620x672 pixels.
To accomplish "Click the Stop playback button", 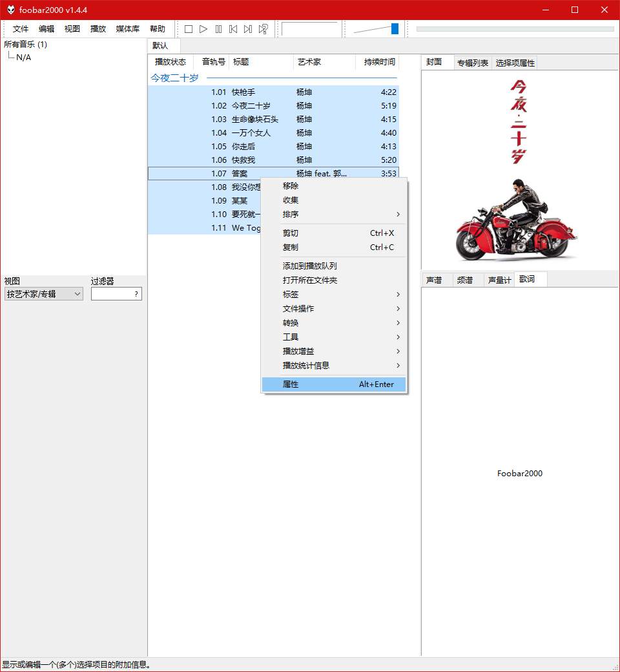I will click(189, 29).
